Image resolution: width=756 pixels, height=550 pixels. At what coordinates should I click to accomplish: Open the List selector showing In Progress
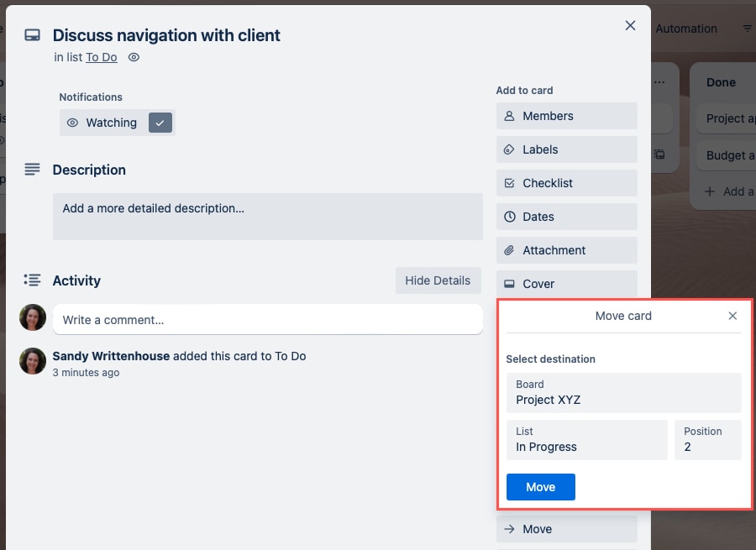click(586, 440)
